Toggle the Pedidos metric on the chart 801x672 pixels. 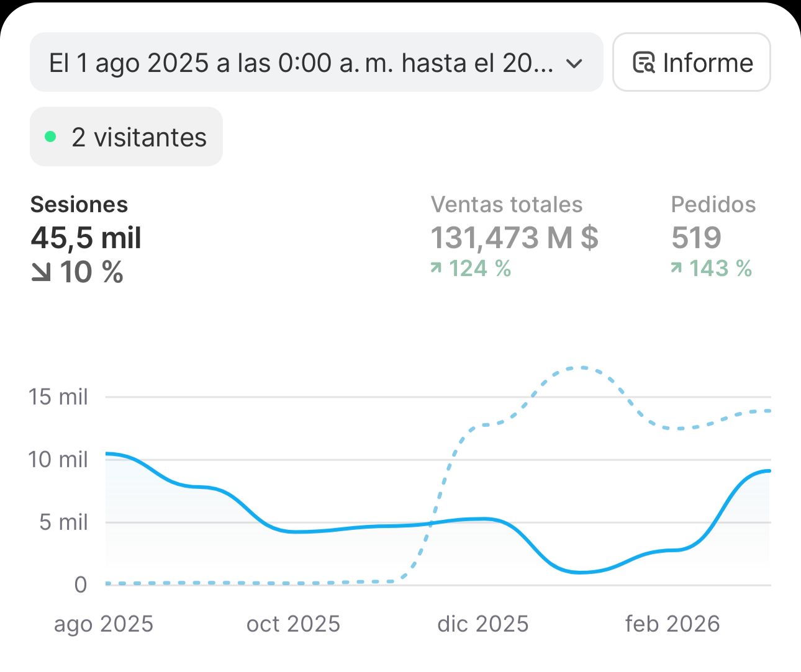coord(713,237)
